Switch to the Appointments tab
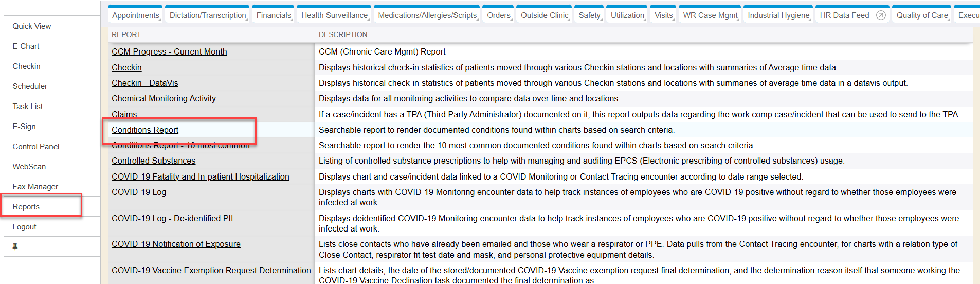 coord(135,15)
